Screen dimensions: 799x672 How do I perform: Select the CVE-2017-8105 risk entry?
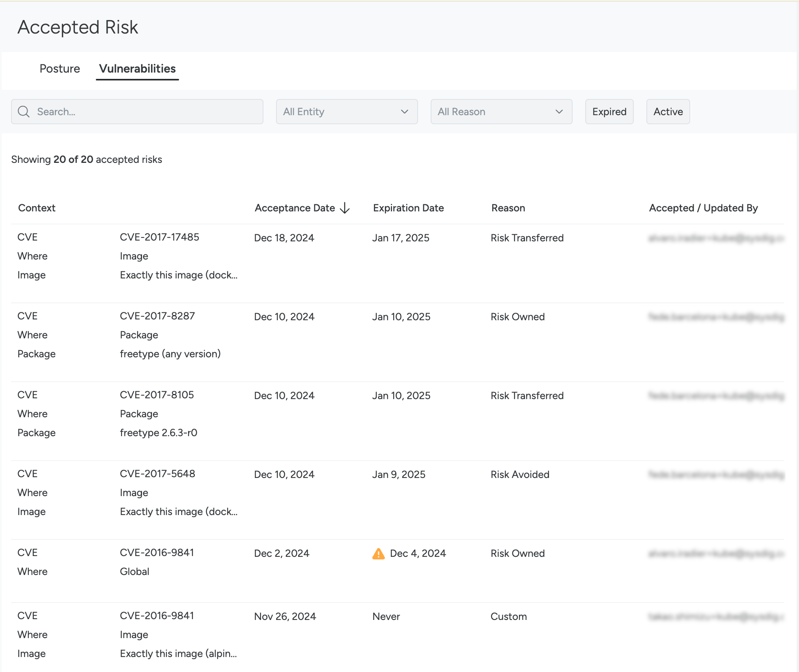pos(157,395)
